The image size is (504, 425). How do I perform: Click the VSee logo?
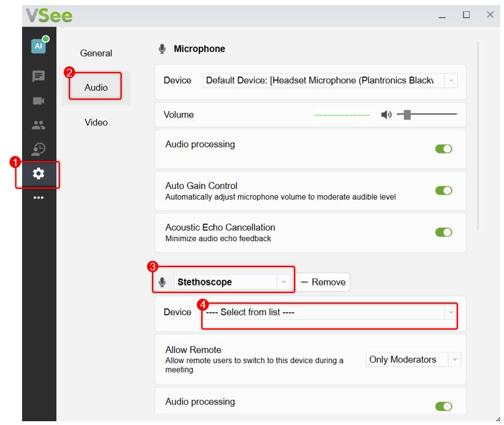(x=49, y=15)
